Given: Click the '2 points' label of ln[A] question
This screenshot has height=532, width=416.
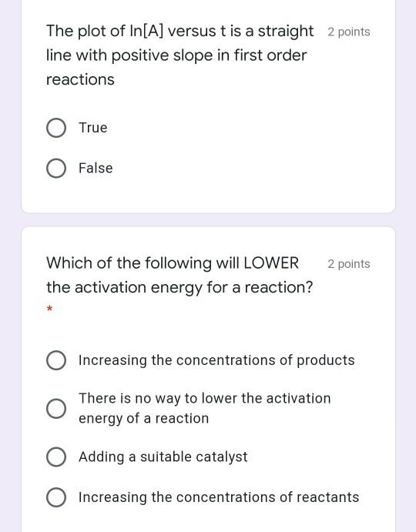Looking at the screenshot, I should pyautogui.click(x=349, y=32).
